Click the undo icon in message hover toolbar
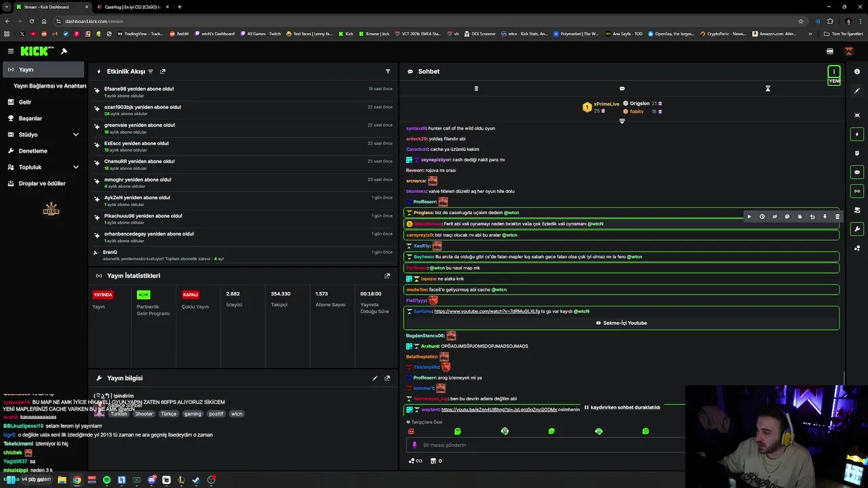 (x=812, y=217)
